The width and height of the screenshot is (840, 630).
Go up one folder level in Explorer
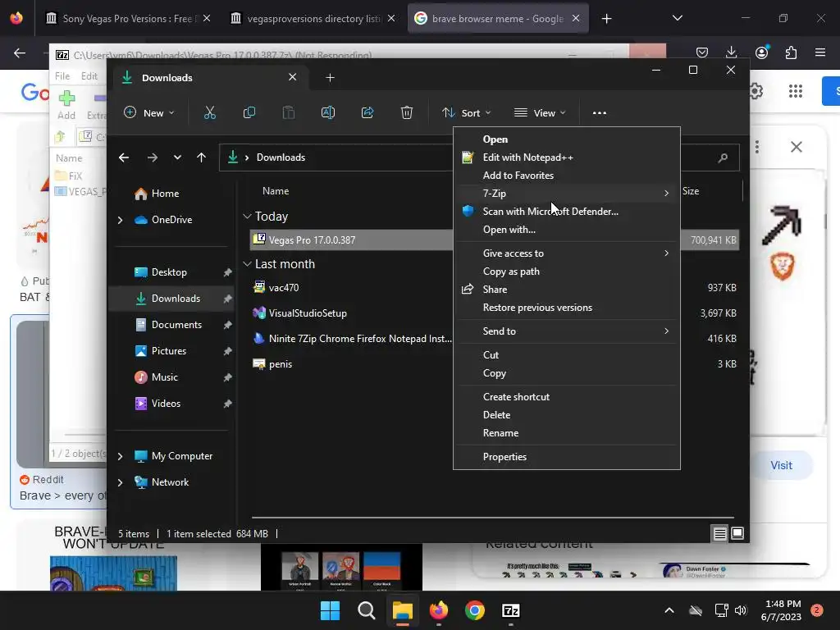pyautogui.click(x=202, y=157)
